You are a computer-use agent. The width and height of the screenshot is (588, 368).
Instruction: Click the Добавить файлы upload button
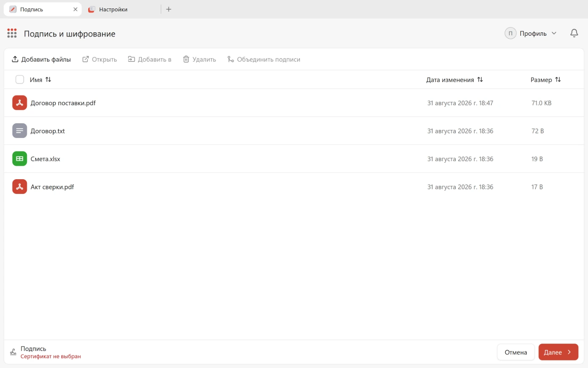pyautogui.click(x=41, y=59)
